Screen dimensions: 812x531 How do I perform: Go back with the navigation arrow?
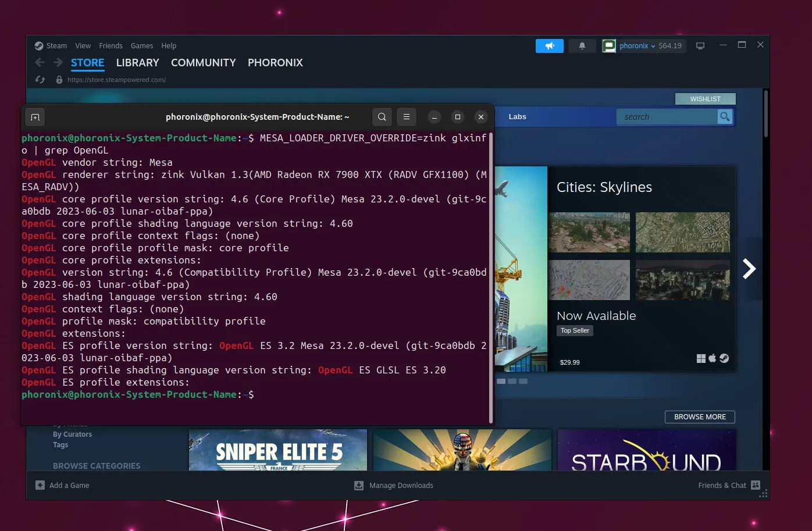(40, 63)
